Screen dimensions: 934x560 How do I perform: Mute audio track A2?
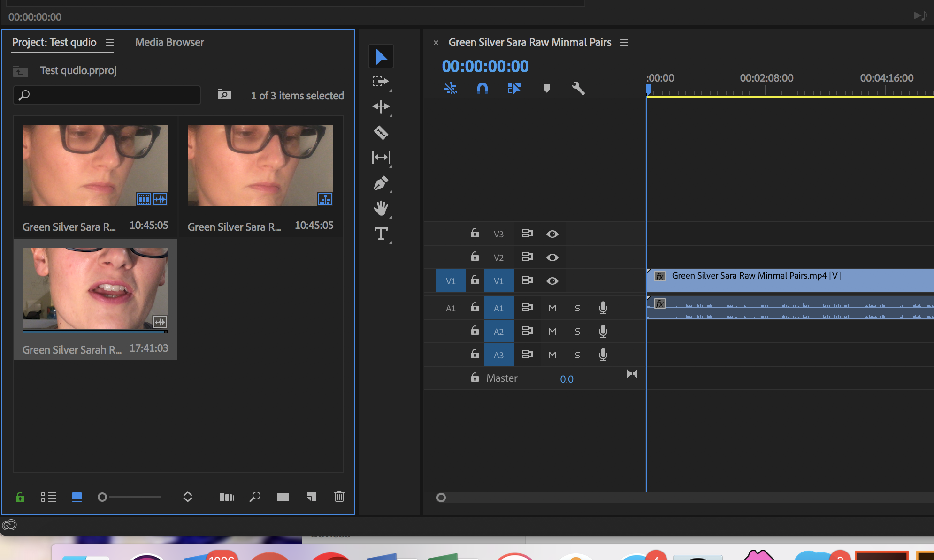coord(552,332)
